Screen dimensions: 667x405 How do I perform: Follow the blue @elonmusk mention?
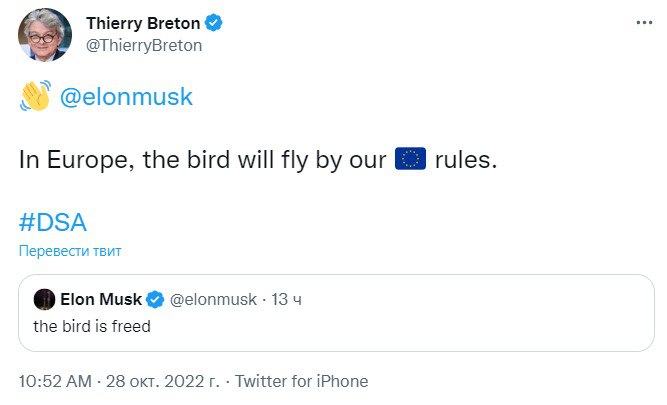point(126,98)
